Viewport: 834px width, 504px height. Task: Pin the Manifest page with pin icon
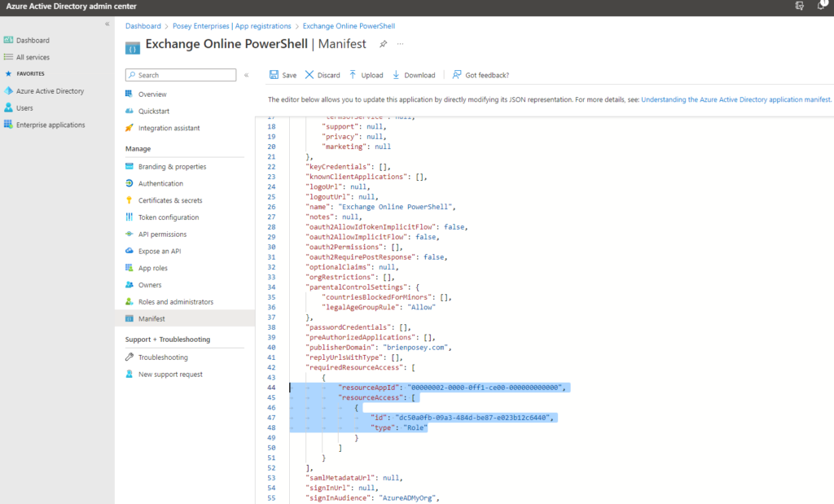pyautogui.click(x=383, y=44)
